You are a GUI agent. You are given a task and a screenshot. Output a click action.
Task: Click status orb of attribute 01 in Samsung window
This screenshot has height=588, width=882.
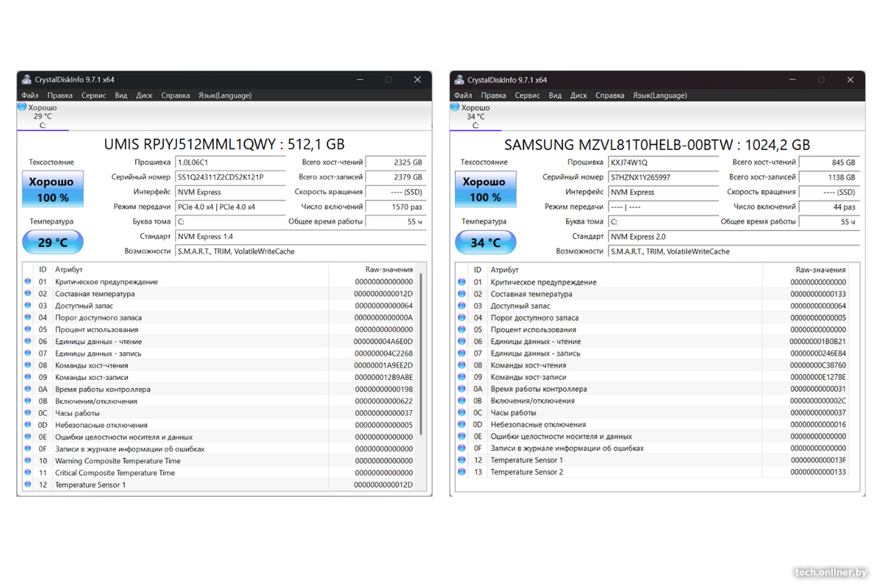pyautogui.click(x=462, y=282)
